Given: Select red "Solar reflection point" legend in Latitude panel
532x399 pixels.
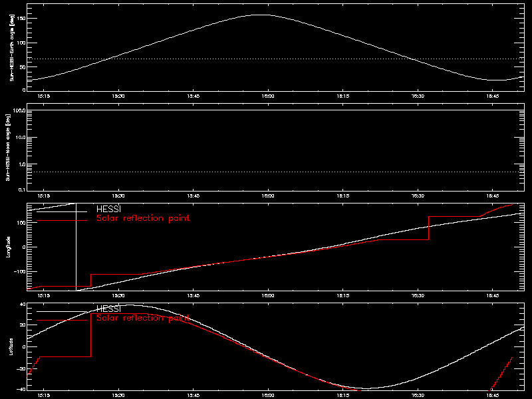Looking at the screenshot, I should click(x=143, y=318).
